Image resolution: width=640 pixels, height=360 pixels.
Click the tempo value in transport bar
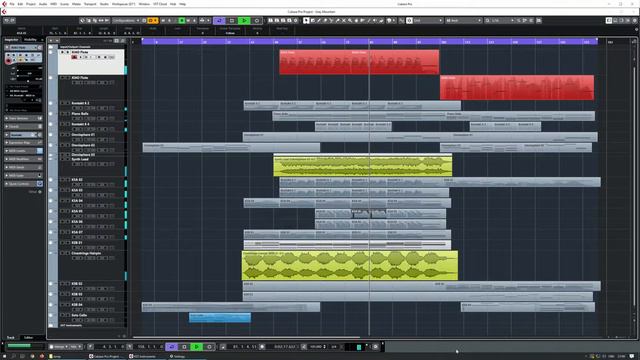(x=316, y=347)
